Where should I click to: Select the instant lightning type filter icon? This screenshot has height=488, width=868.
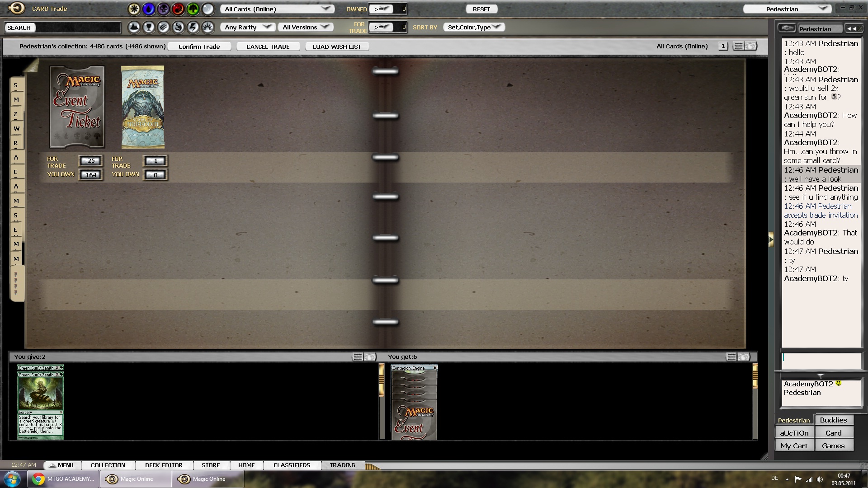tap(193, 27)
